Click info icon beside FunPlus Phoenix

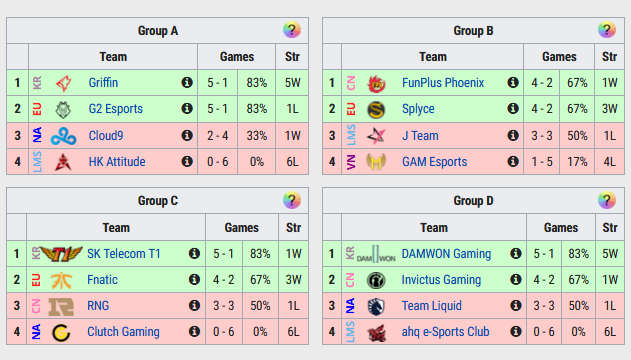click(513, 82)
